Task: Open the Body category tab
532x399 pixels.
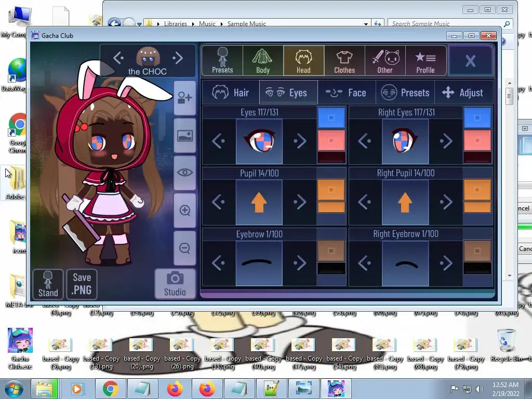Action: pos(262,61)
